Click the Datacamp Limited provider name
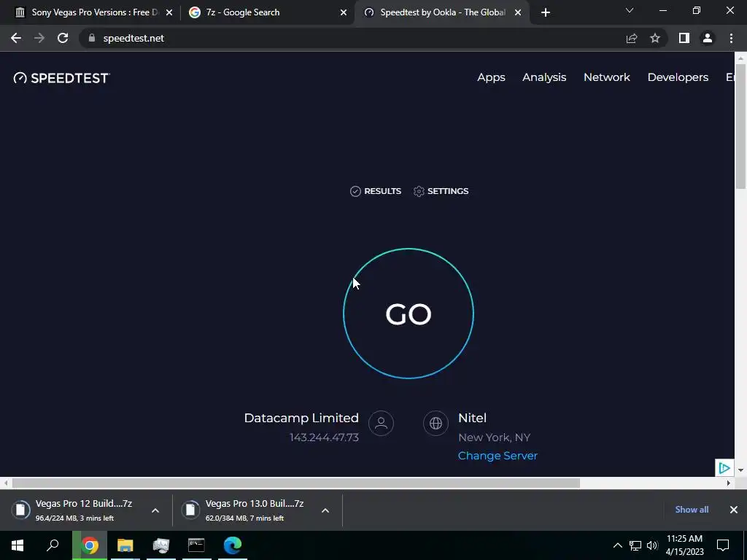747x560 pixels. 301,418
